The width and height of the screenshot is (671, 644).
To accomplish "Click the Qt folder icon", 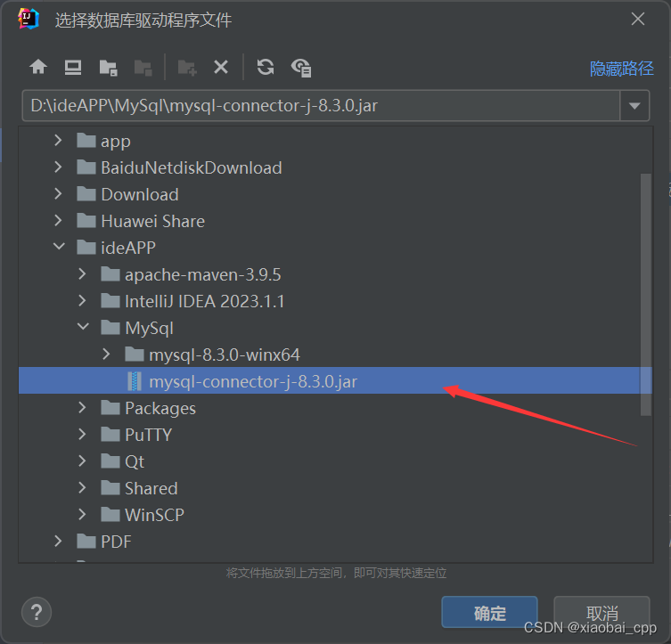I will 110,461.
